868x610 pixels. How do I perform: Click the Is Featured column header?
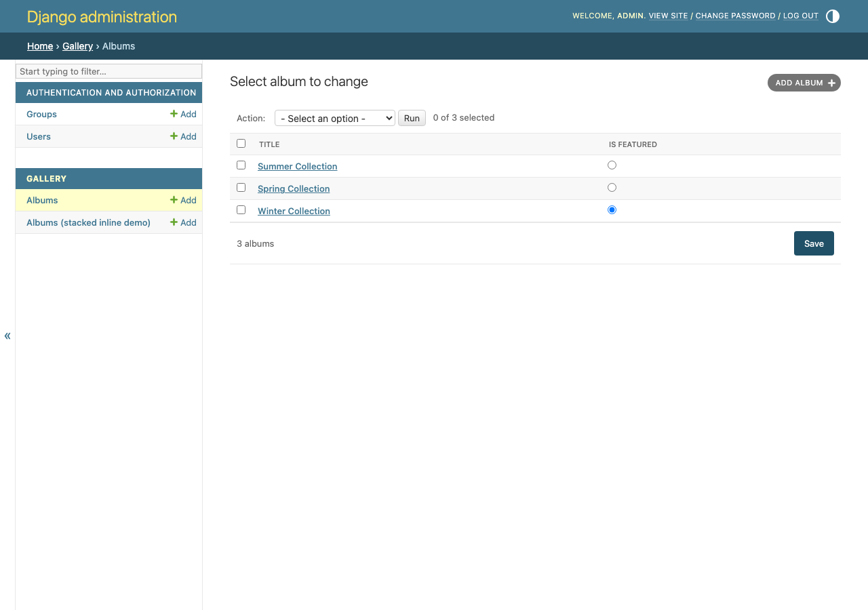[633, 144]
